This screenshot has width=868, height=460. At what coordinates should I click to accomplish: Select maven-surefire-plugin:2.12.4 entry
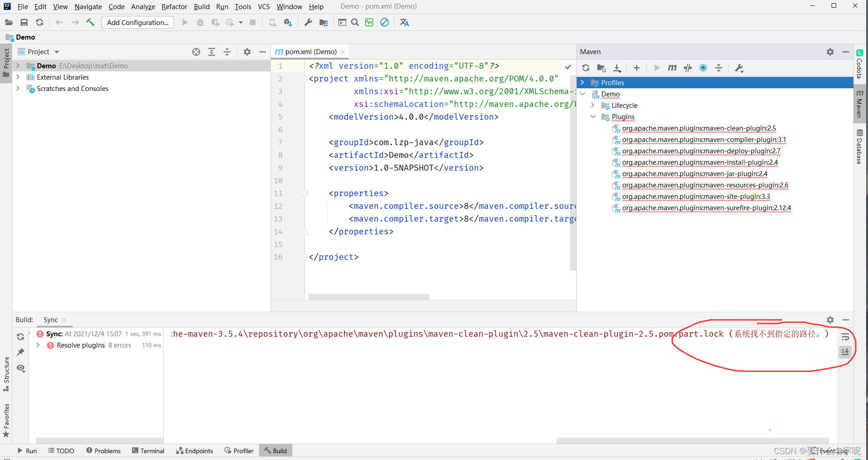(x=706, y=208)
